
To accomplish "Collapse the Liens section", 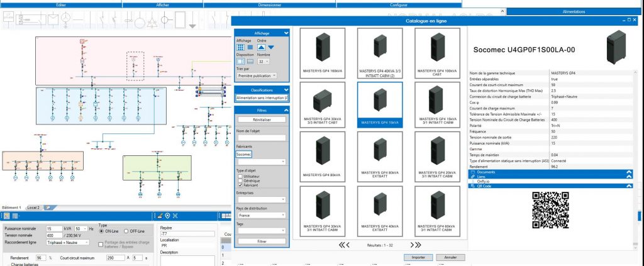I will 629,177.
